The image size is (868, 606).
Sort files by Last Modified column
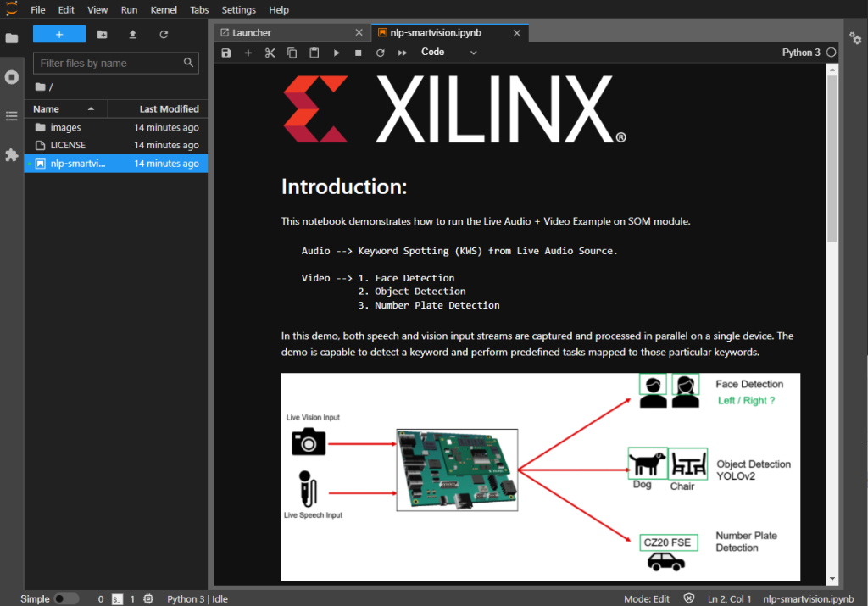click(169, 109)
